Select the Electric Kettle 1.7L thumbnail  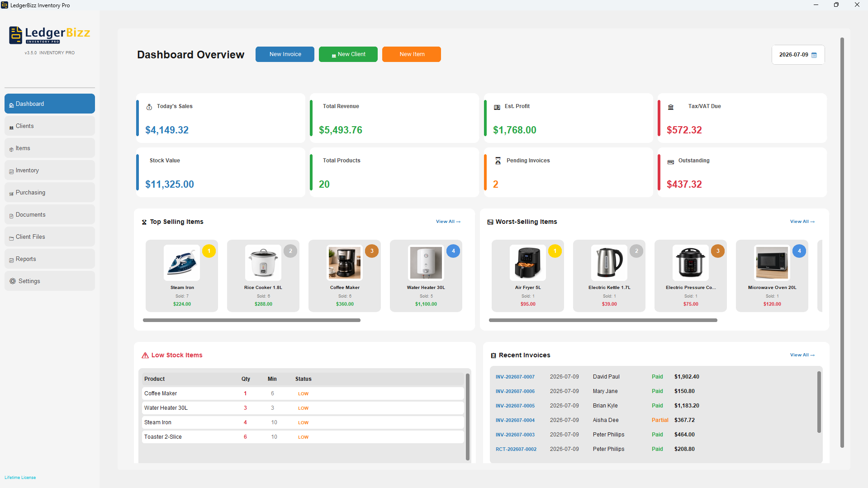tap(609, 263)
